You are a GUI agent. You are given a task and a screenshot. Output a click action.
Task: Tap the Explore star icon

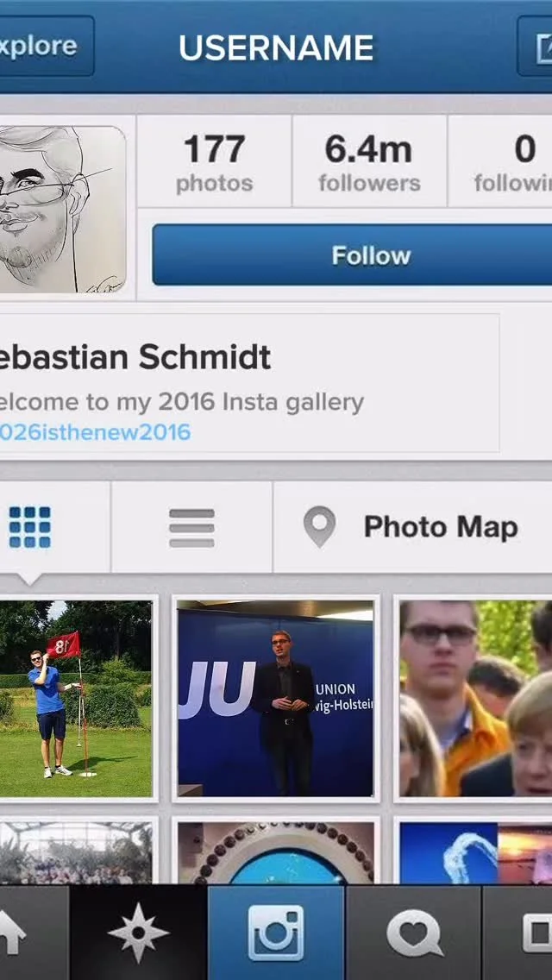tap(138, 933)
